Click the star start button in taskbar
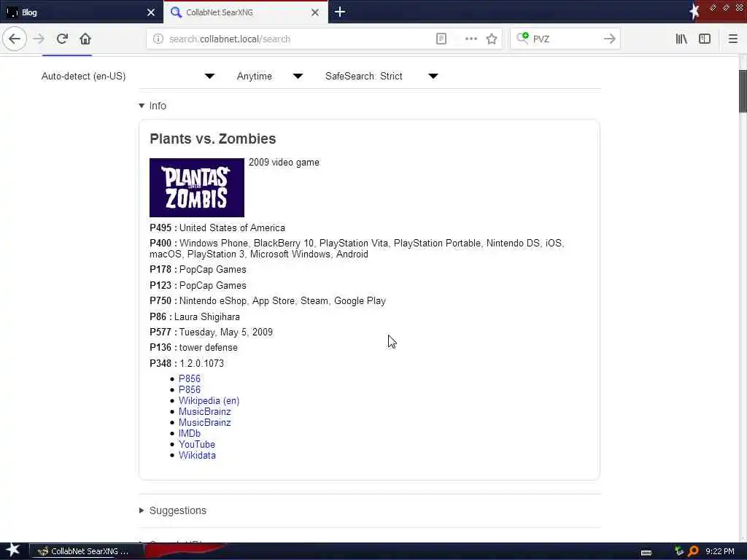Image resolution: width=747 pixels, height=560 pixels. point(13,551)
